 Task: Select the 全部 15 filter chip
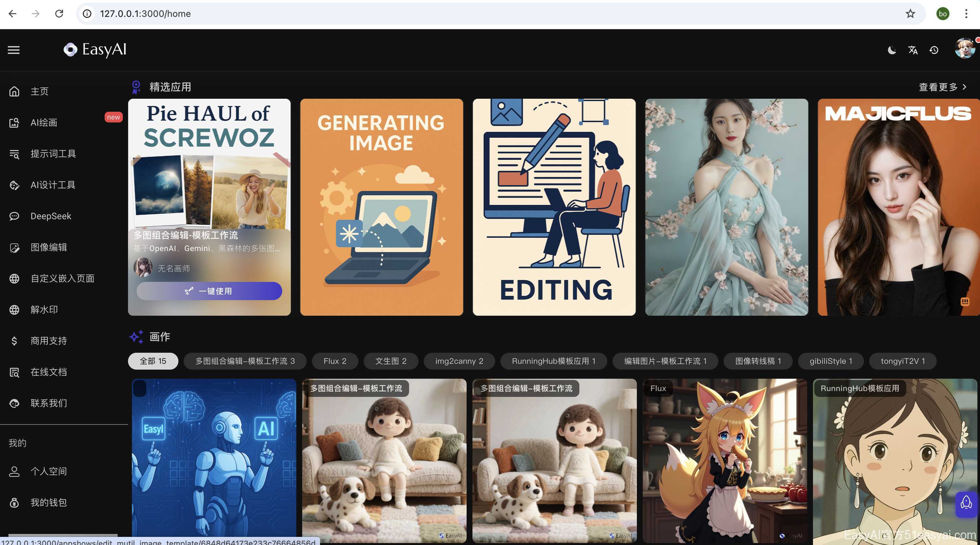tap(153, 361)
